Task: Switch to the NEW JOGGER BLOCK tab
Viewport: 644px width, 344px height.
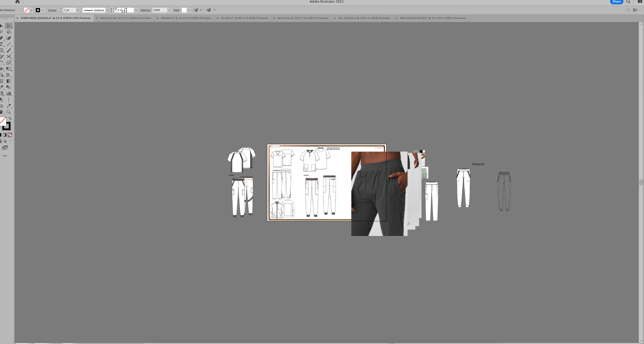Action: pos(433,18)
